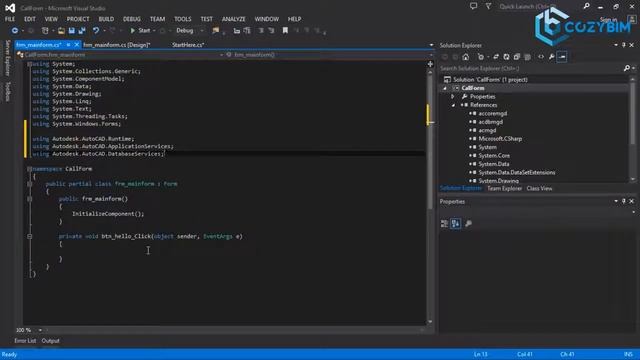Open the BUILD menu
Screen dimensions: 640x360
[x=106, y=19]
